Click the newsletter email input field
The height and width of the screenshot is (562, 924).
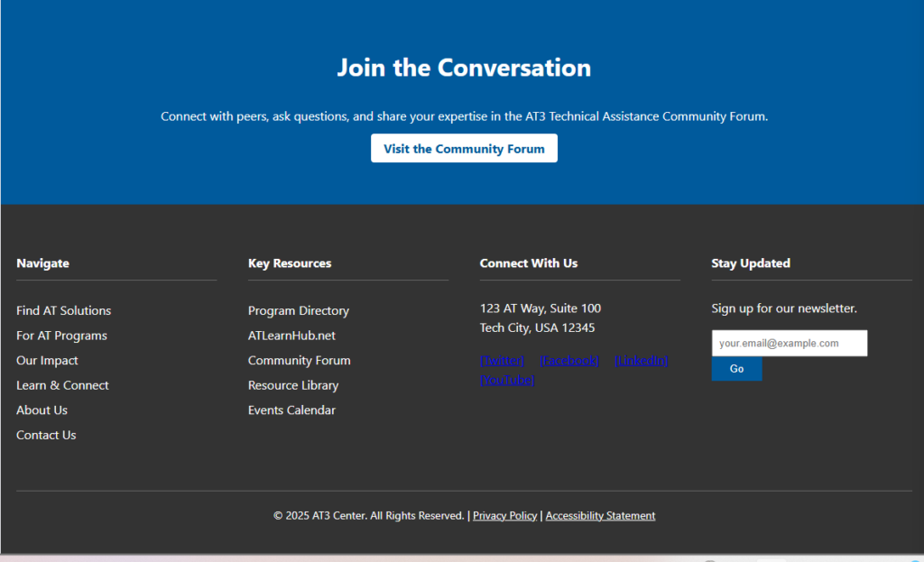pos(789,344)
